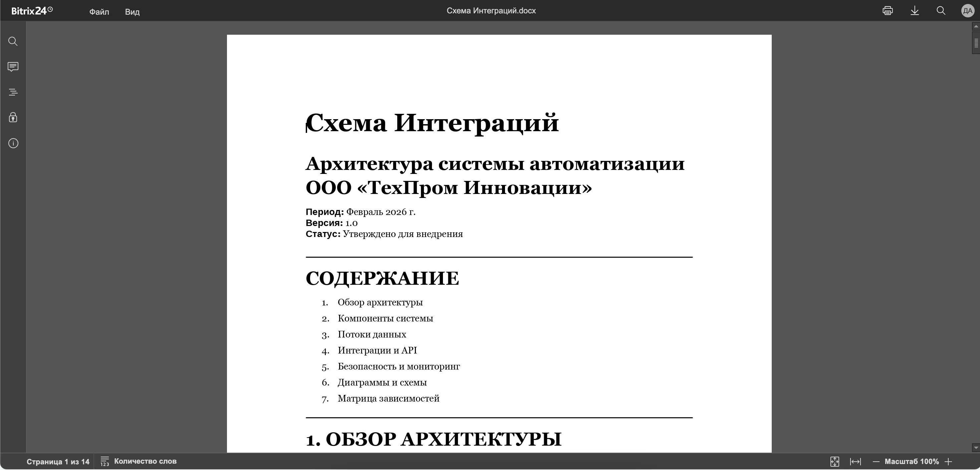The image size is (980, 470).
Task: Zoom out with the minus button
Action: coord(876,462)
